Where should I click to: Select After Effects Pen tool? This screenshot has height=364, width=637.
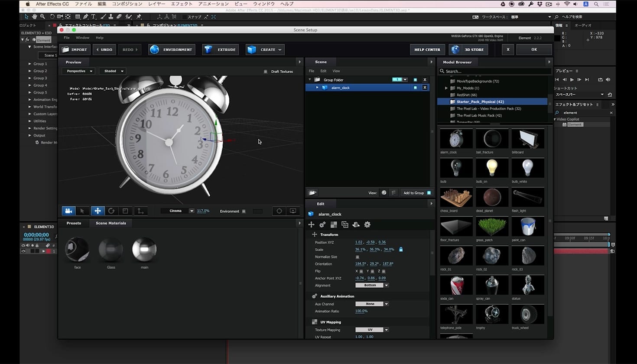85,16
